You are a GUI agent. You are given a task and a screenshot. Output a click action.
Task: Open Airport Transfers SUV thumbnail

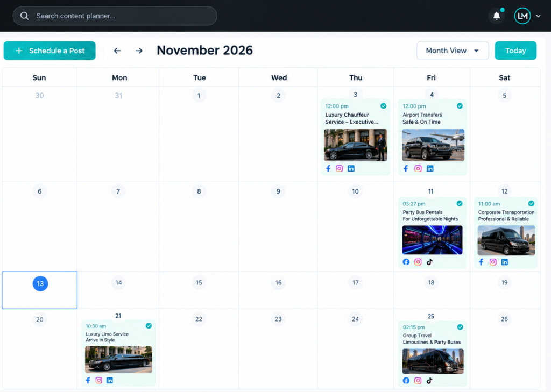[x=433, y=145]
